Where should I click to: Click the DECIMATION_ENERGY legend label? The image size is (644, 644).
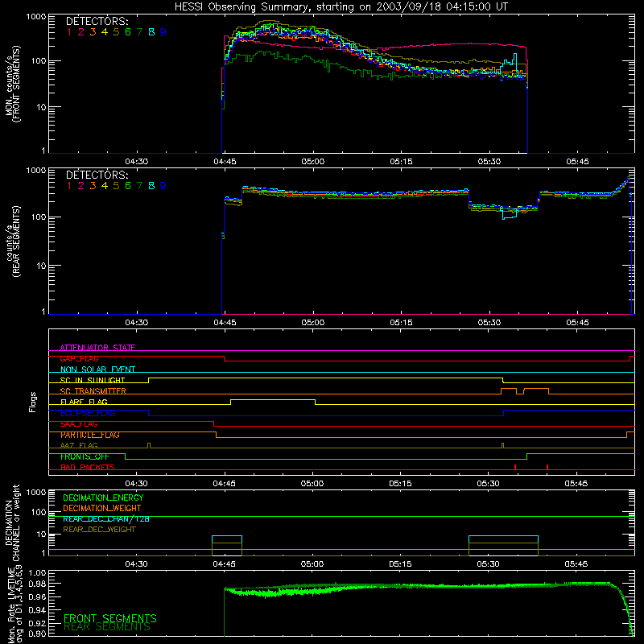click(x=103, y=497)
